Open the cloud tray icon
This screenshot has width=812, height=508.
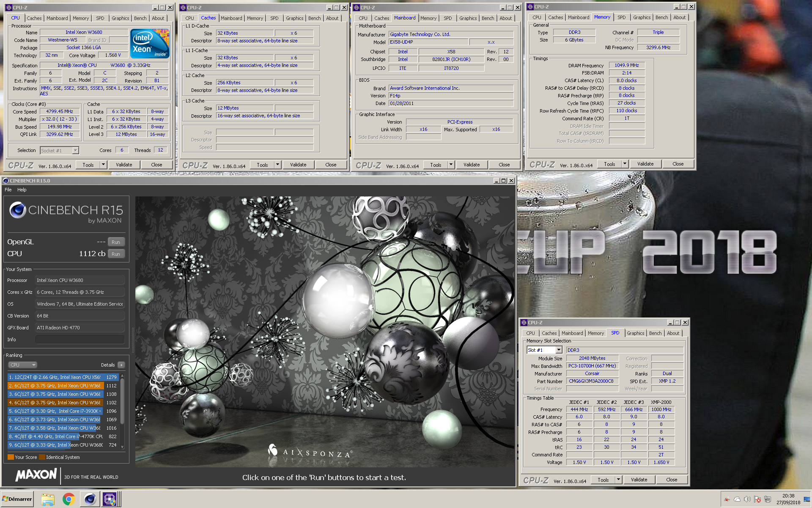pos(737,500)
